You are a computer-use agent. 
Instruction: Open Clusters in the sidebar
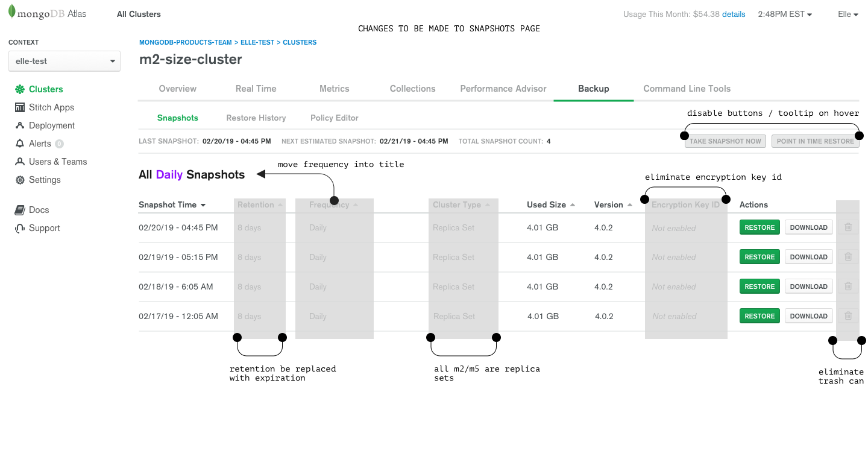[x=46, y=89]
